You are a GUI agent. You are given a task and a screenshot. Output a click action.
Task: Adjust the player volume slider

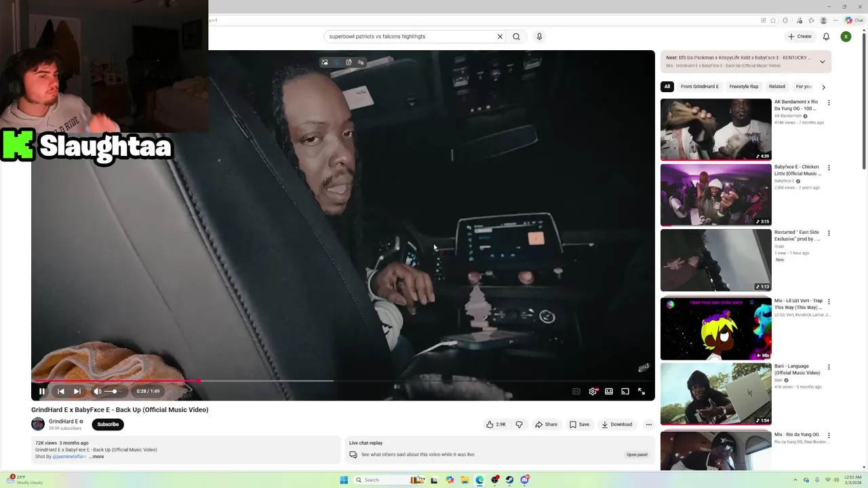(x=113, y=391)
